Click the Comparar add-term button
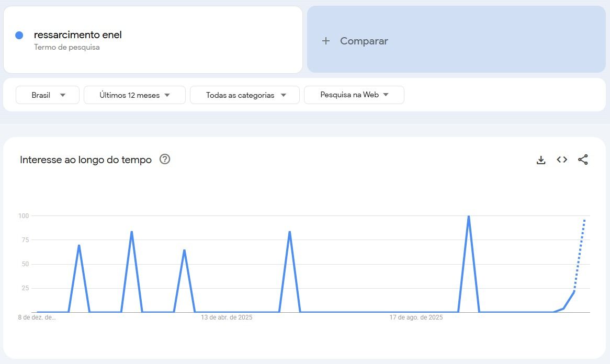 click(x=355, y=41)
